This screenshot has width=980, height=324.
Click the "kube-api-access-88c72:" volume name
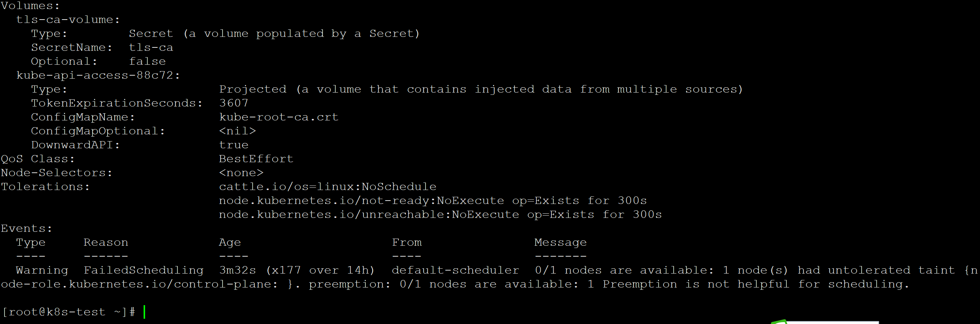point(98,75)
